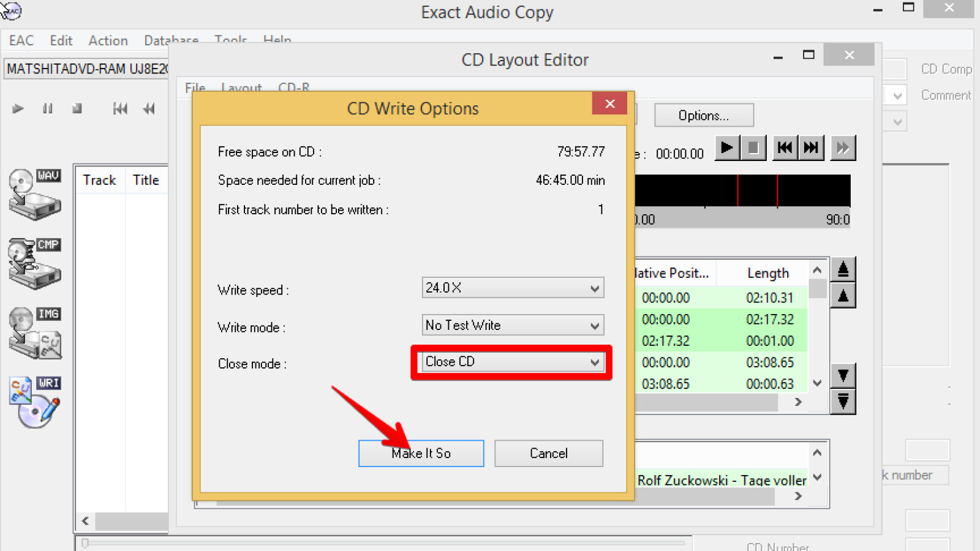This screenshot has height=551, width=980.
Task: Play audio in CD Layout Editor
Action: [727, 148]
